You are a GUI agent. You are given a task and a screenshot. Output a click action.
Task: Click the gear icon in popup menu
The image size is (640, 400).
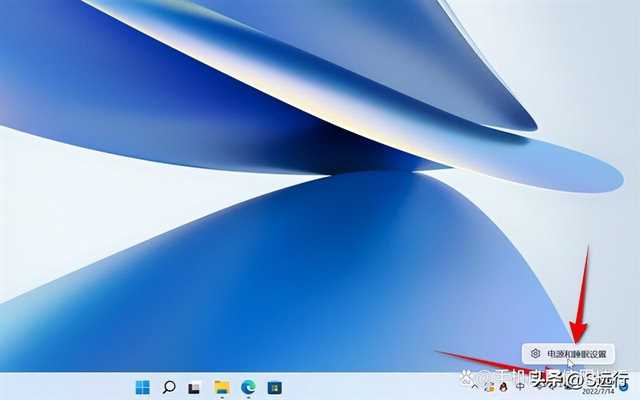536,353
